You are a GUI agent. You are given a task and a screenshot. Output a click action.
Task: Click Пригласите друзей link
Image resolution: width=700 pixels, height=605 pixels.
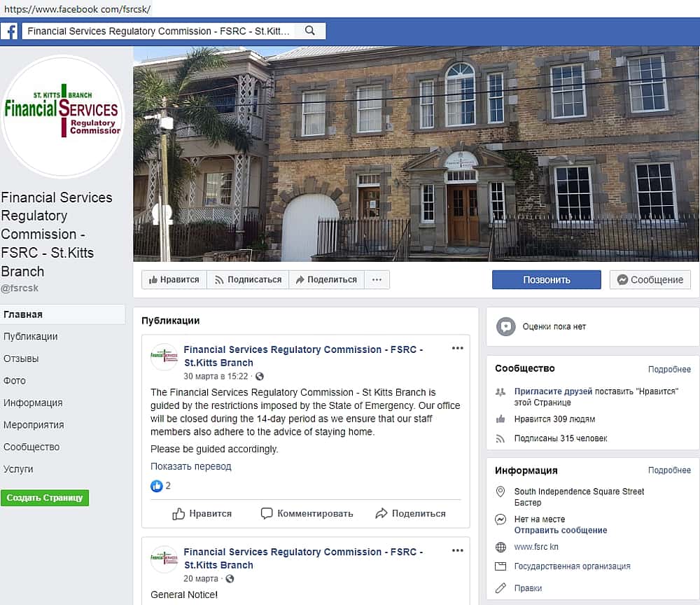pyautogui.click(x=553, y=391)
